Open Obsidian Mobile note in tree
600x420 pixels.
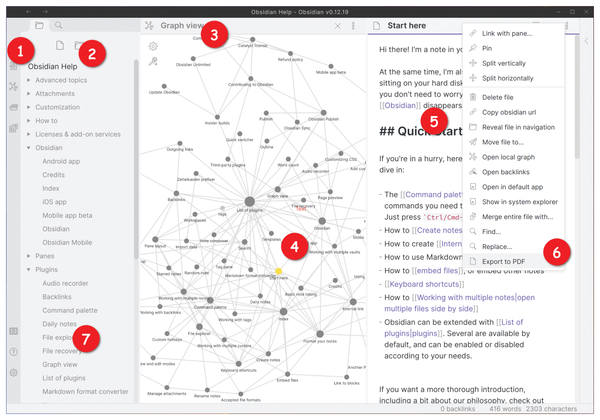coord(67,243)
